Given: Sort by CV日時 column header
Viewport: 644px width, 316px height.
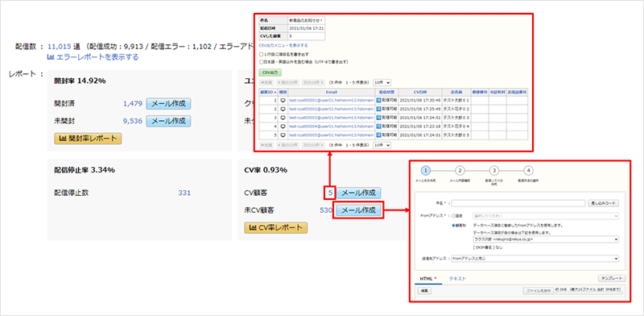Looking at the screenshot, I should tap(420, 92).
